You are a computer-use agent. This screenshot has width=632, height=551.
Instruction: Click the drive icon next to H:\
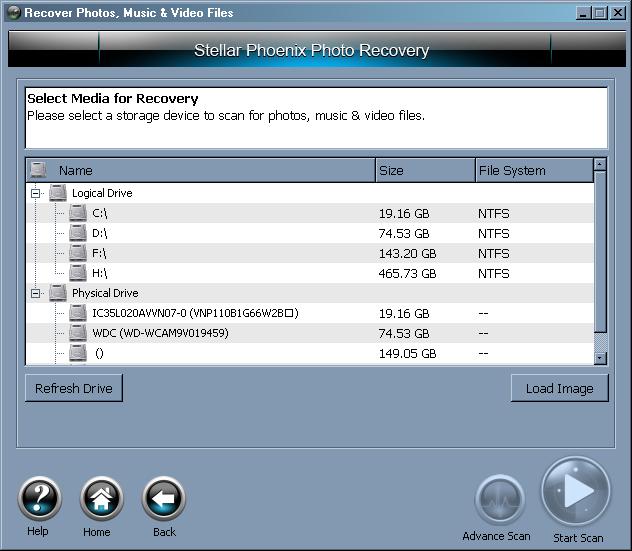point(78,273)
